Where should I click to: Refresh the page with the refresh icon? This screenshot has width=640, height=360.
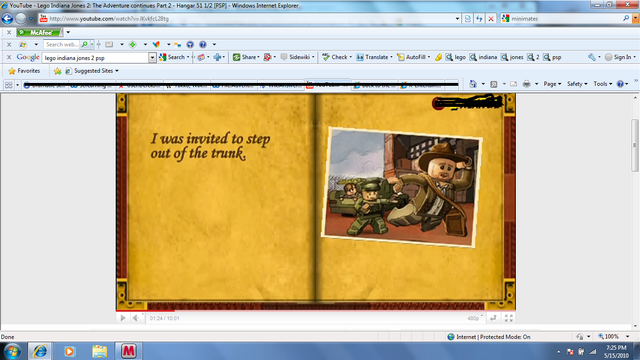tap(479, 18)
